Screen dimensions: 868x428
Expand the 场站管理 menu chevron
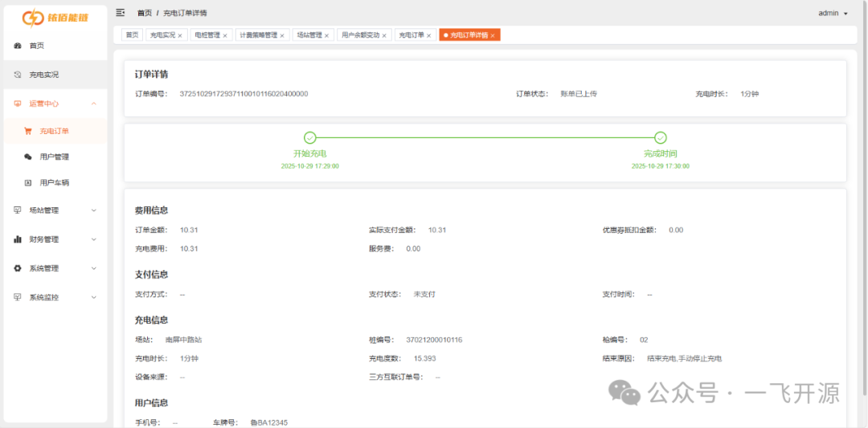94,210
